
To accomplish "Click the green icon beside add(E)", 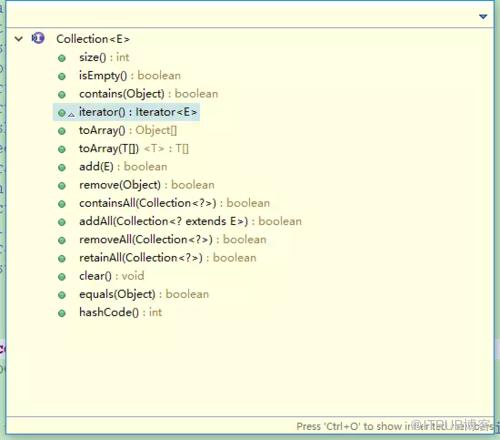I will pos(62,168).
